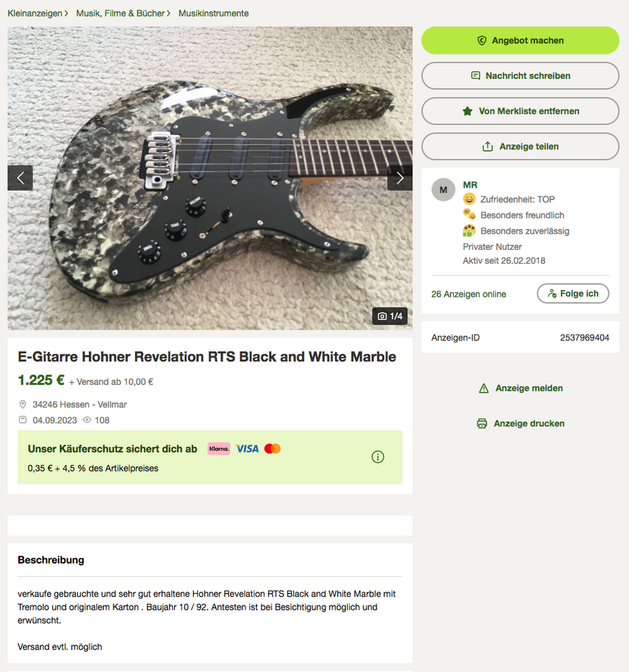Share the ad via Anzeige teilen
This screenshot has height=672, width=629.
pos(520,146)
